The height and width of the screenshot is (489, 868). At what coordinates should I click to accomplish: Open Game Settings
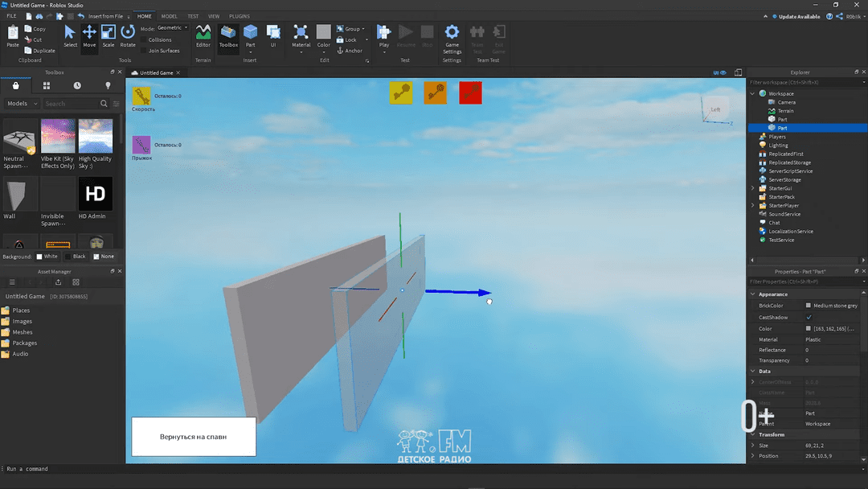[x=452, y=39]
